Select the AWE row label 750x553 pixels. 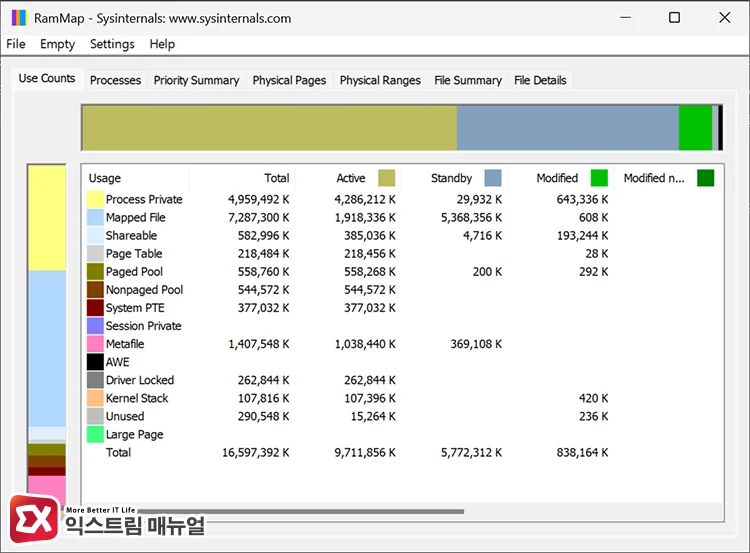coord(118,362)
